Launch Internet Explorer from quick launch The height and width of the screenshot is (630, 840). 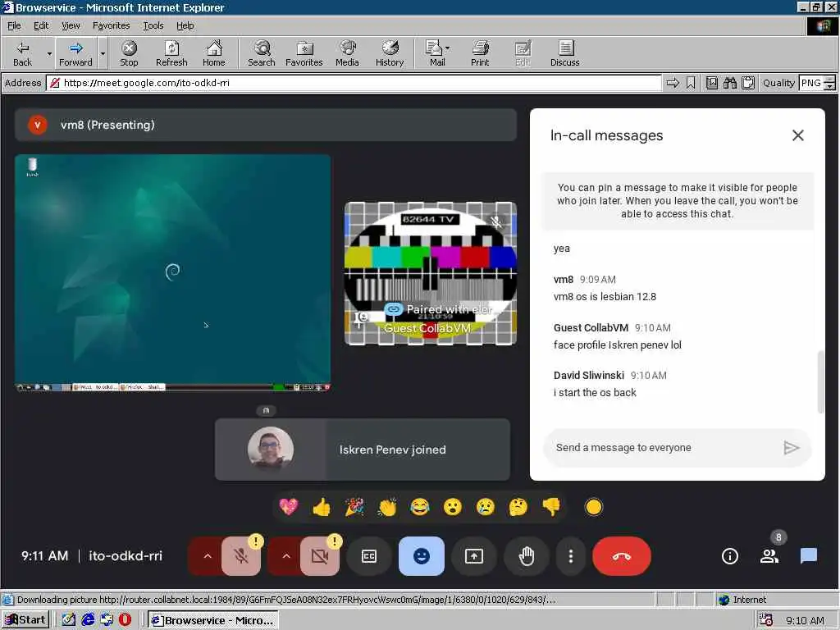pyautogui.click(x=88, y=620)
